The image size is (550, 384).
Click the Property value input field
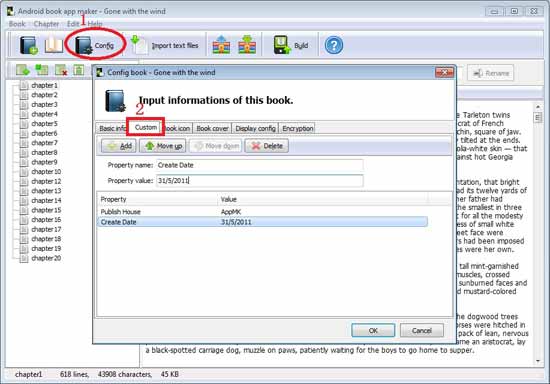[260, 181]
